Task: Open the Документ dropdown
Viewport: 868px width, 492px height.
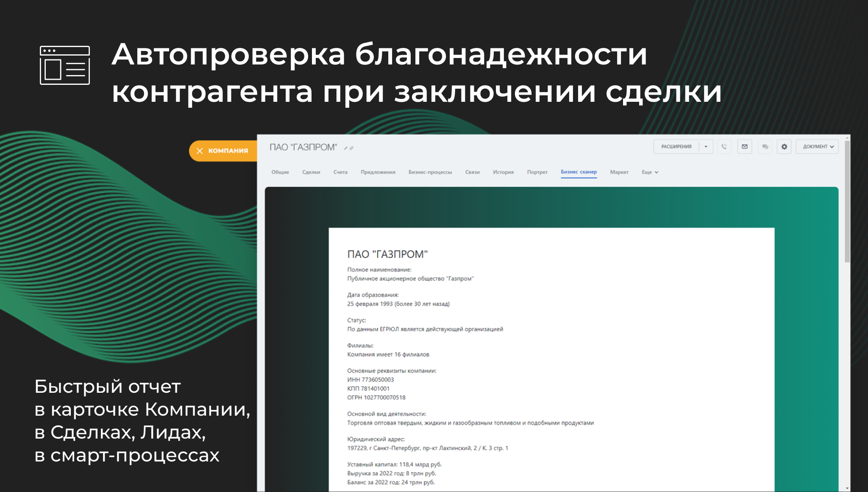Action: 817,147
